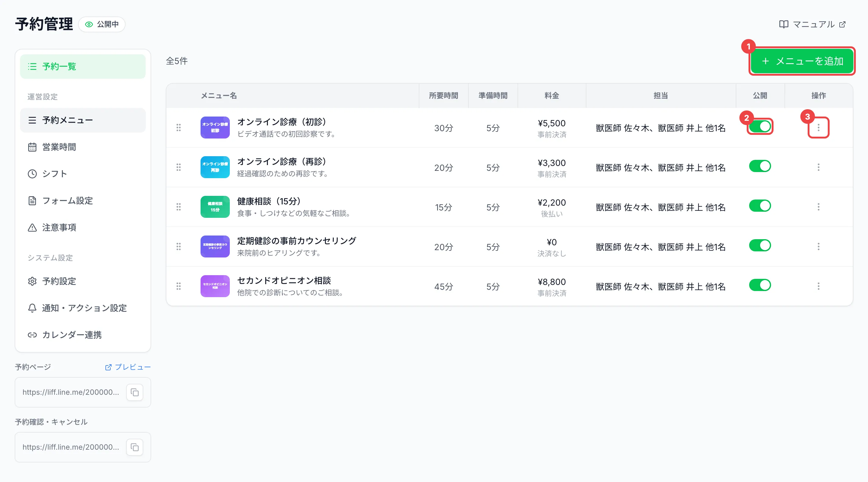Click the 所要時間 column header
Screen dimensions: 868x482
click(x=443, y=96)
